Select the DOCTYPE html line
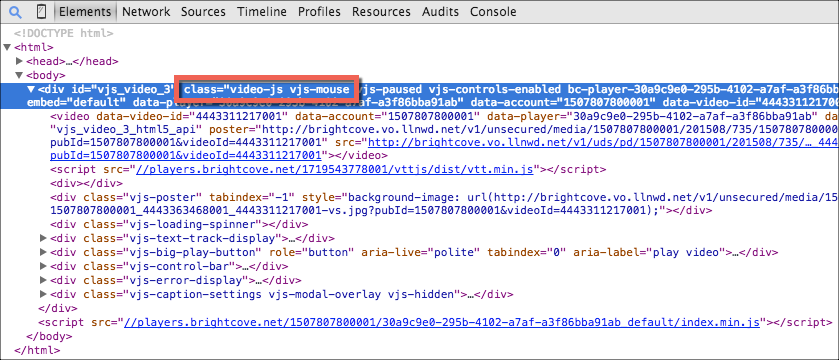The width and height of the screenshot is (839, 360). tap(64, 33)
